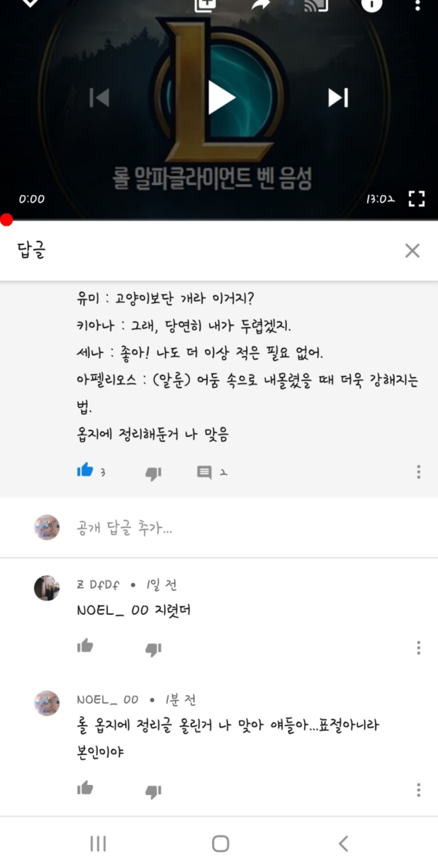Viewport: 438px width, 868px height.
Task: Like the reply from ㄹ DfDf
Action: pos(85,646)
